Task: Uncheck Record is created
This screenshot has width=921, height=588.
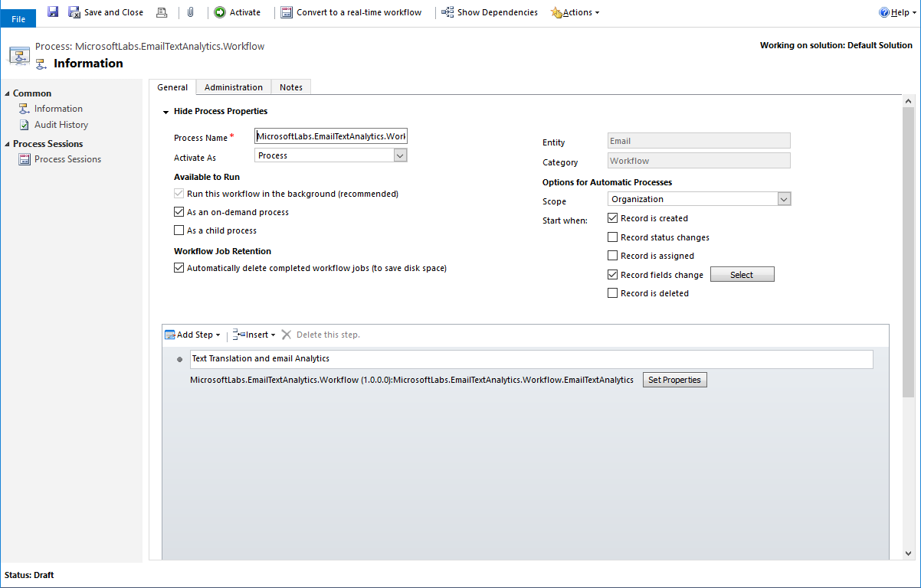Action: (613, 218)
